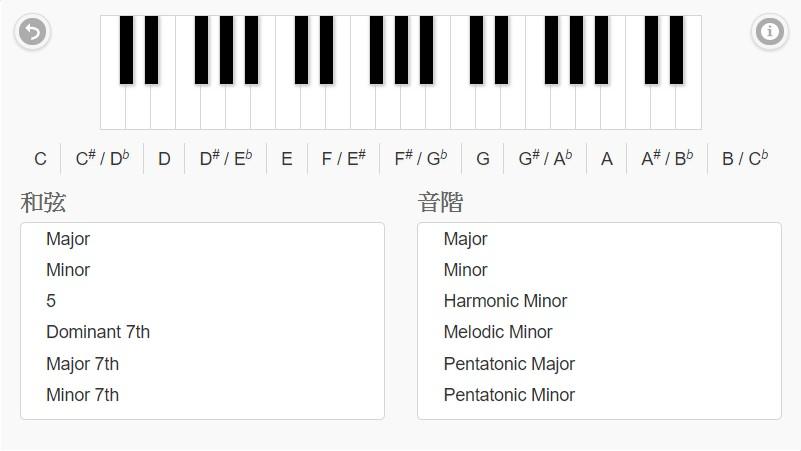
Task: Pick the D# / Eb root note
Action: (x=226, y=158)
